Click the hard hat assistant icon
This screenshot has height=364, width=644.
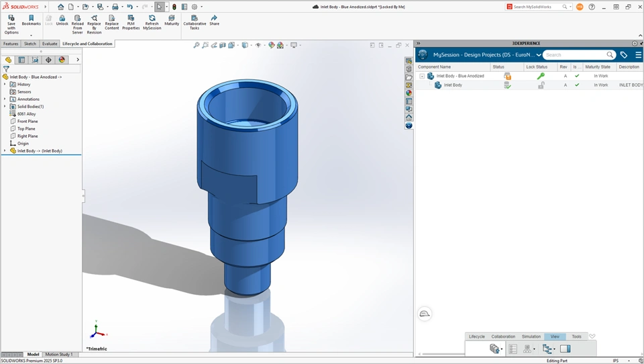425,314
